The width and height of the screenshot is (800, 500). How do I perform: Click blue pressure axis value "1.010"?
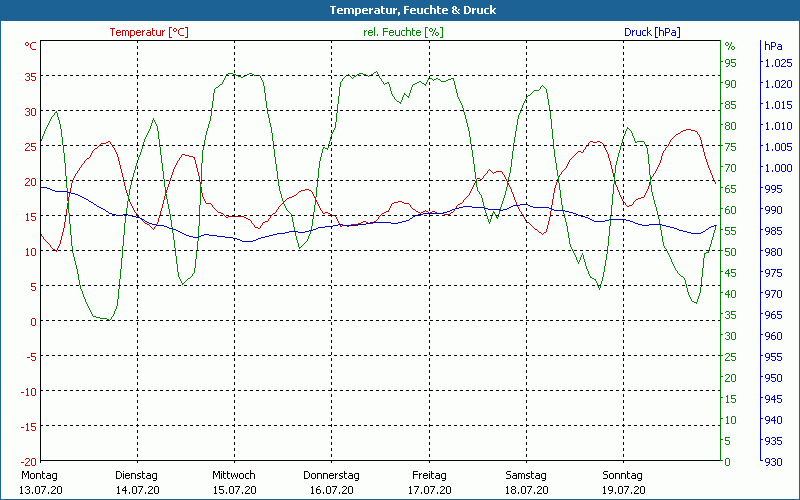click(x=778, y=126)
